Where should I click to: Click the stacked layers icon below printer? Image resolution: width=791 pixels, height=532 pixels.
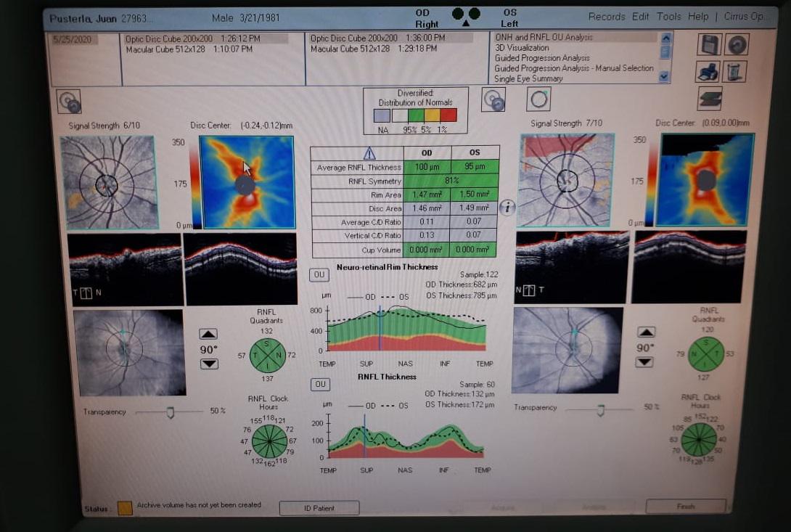[709, 98]
